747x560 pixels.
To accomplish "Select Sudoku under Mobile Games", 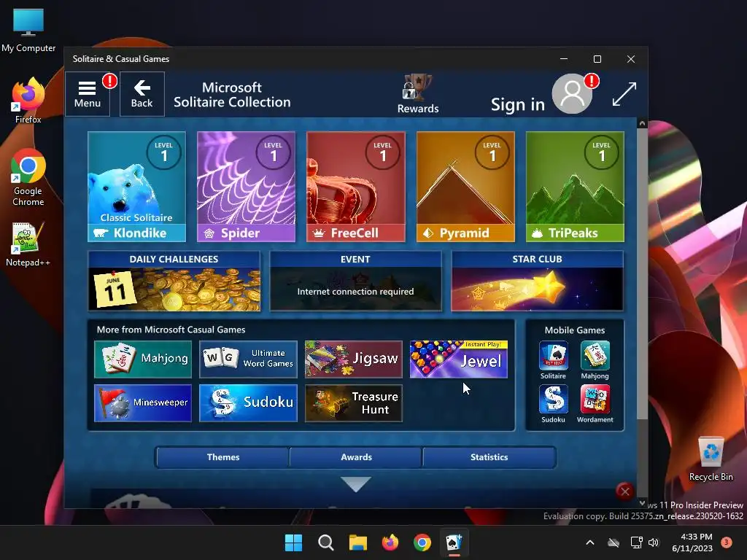I will click(x=553, y=404).
